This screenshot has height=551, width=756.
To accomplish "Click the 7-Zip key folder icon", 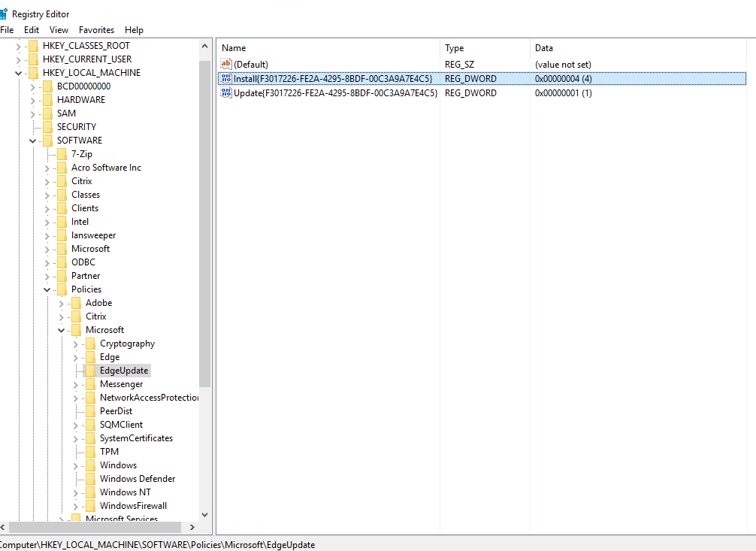I will (x=62, y=154).
